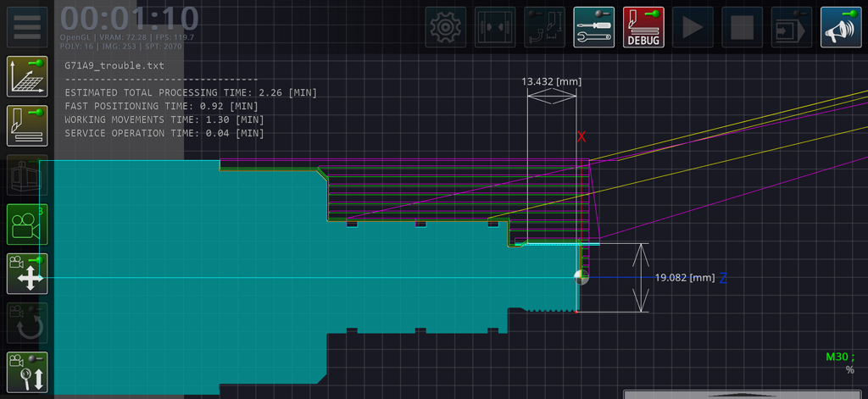Screen dimensions: 868x399
Task: Stop the simulation
Action: [742, 27]
